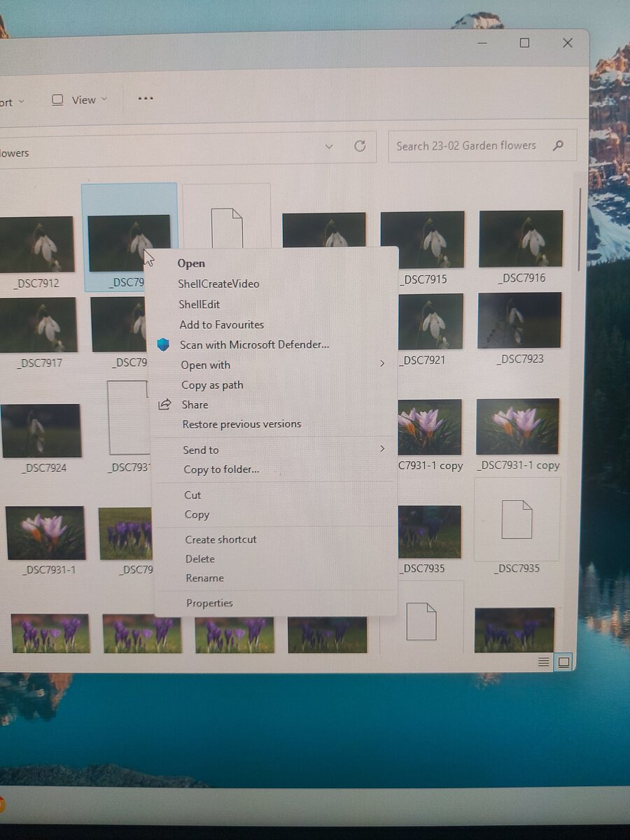Choose Restore previous versions
Image resolution: width=630 pixels, height=840 pixels.
(241, 423)
